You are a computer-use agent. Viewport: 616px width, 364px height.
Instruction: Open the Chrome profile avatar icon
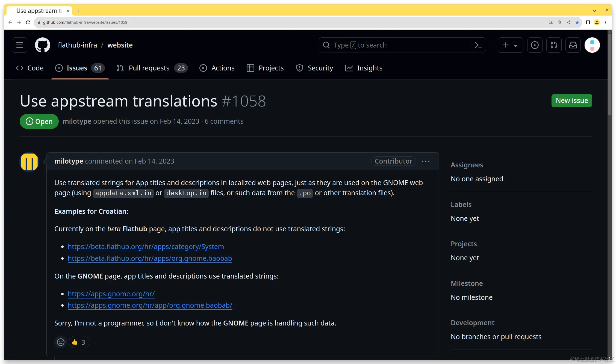click(x=597, y=22)
